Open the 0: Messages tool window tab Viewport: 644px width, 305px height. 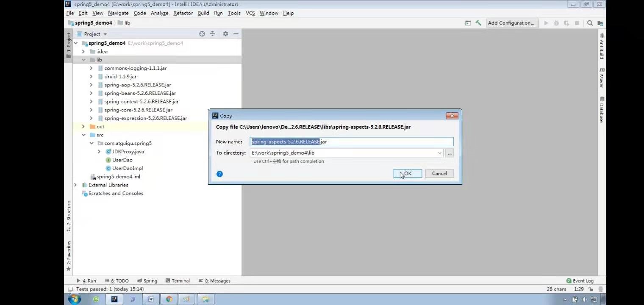point(215,281)
